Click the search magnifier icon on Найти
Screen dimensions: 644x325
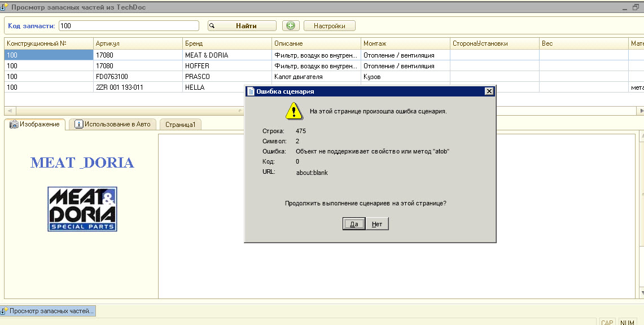coord(212,25)
